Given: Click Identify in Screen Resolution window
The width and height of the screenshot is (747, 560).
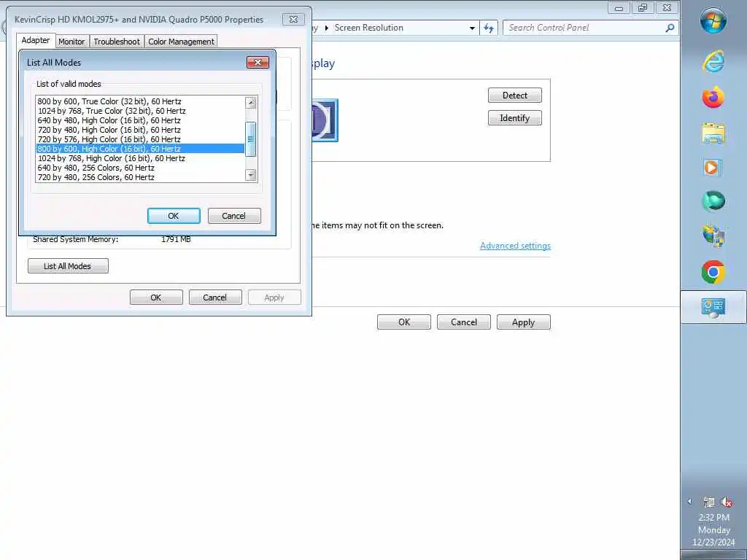Looking at the screenshot, I should pyautogui.click(x=514, y=117).
